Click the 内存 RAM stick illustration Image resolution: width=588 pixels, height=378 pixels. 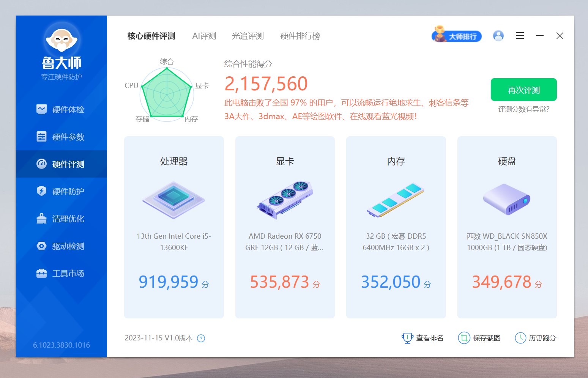click(x=396, y=200)
